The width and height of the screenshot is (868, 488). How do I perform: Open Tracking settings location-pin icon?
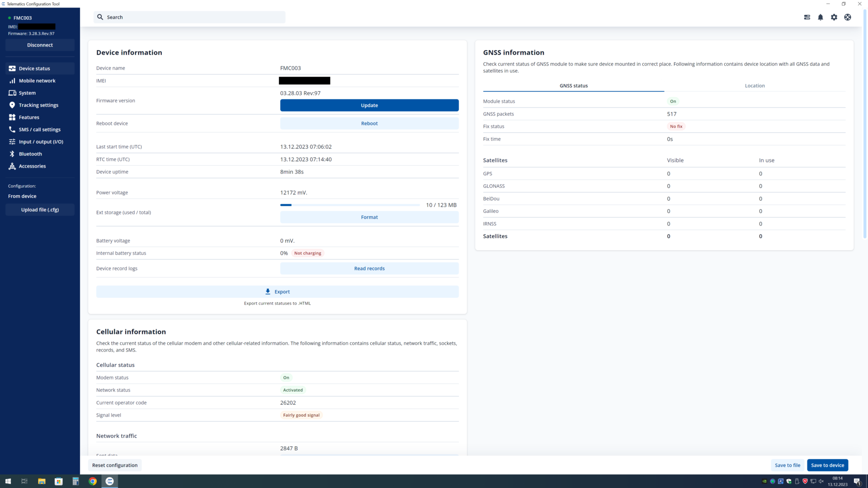pos(12,105)
